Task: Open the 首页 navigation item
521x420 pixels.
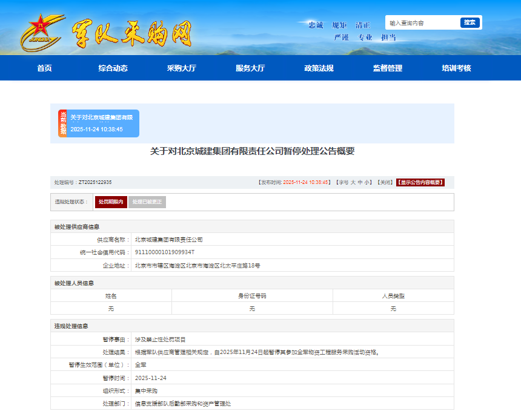Action: pyautogui.click(x=44, y=68)
